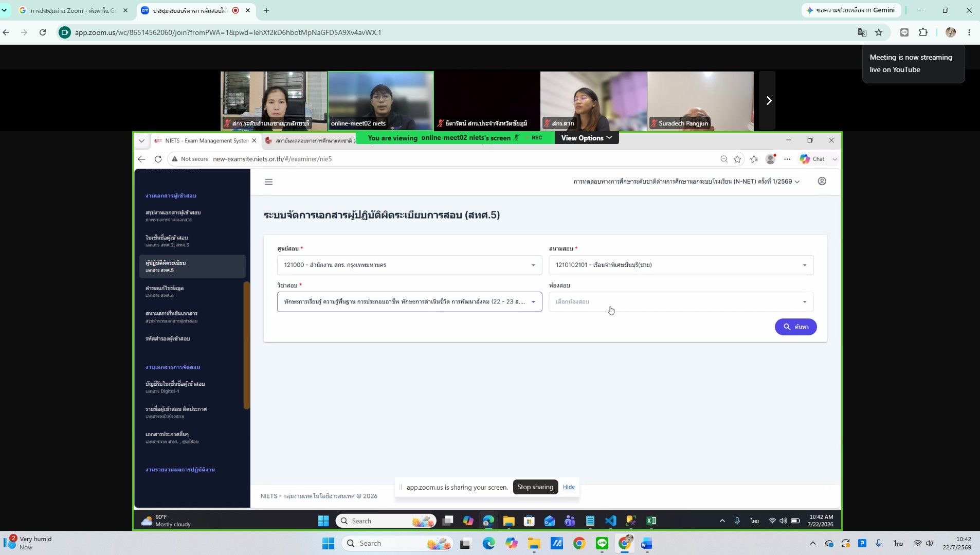Click the user profile icon in header
This screenshot has height=555, width=980.
(x=822, y=182)
